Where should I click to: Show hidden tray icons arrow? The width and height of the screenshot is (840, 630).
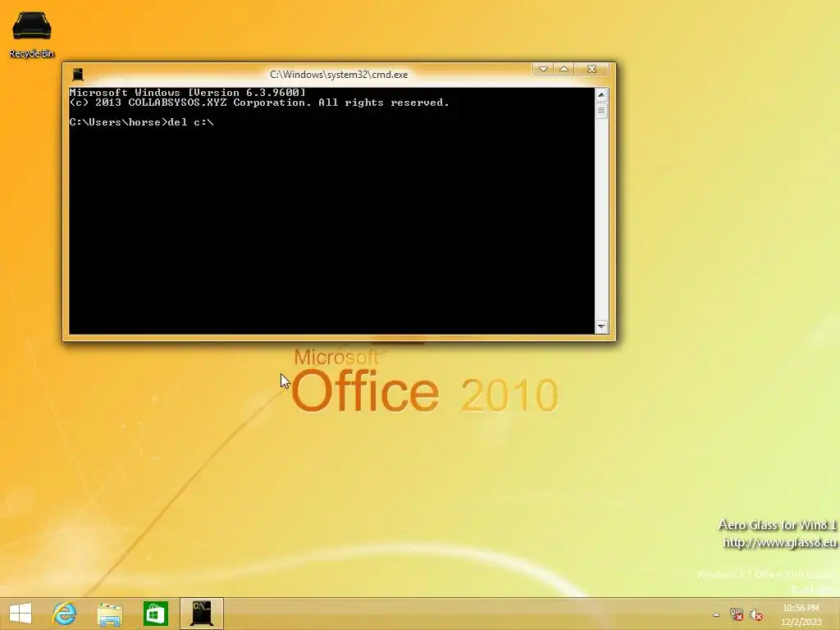[716, 614]
